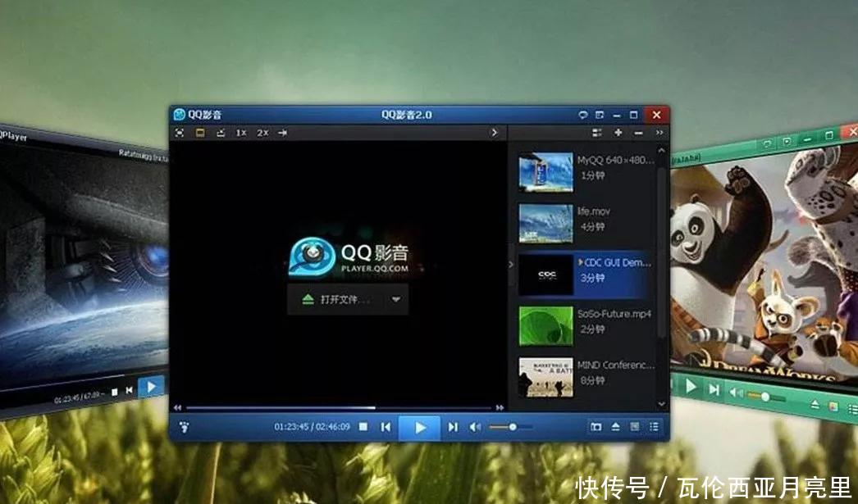Screen dimensions: 858x504
Task: Select the stop playback icon
Action: pos(364,427)
